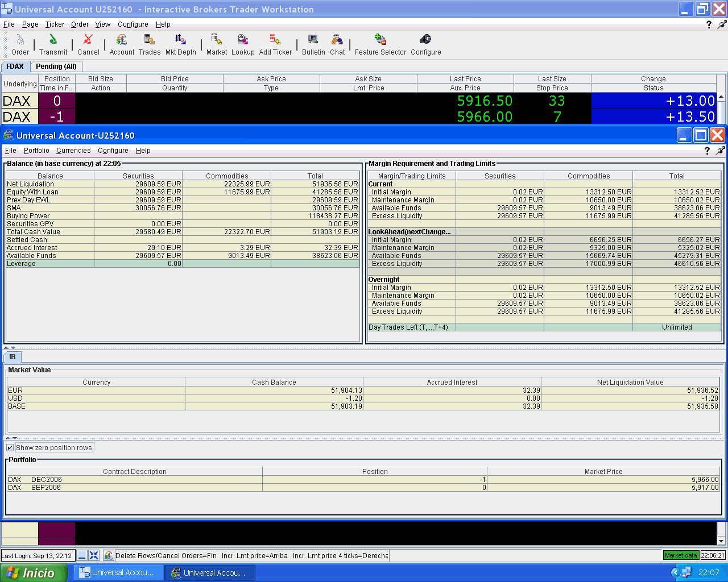Click the Transmit toolbar icon
Image resolution: width=728 pixels, height=582 pixels.
point(53,44)
